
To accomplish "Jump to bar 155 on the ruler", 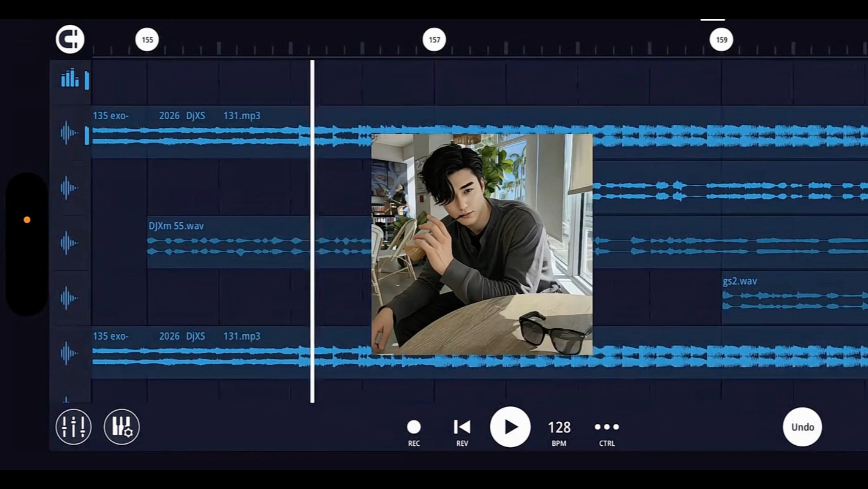I will [147, 40].
